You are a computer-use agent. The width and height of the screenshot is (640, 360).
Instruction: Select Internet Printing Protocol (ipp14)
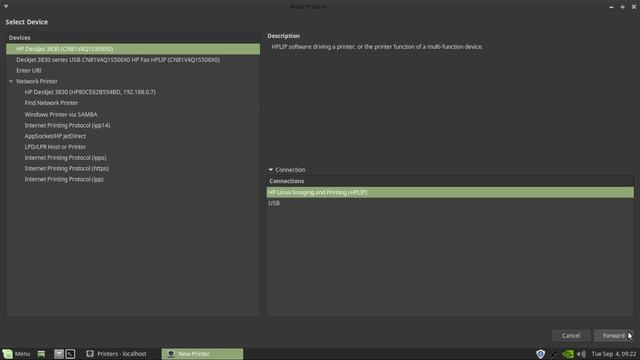tap(133, 125)
